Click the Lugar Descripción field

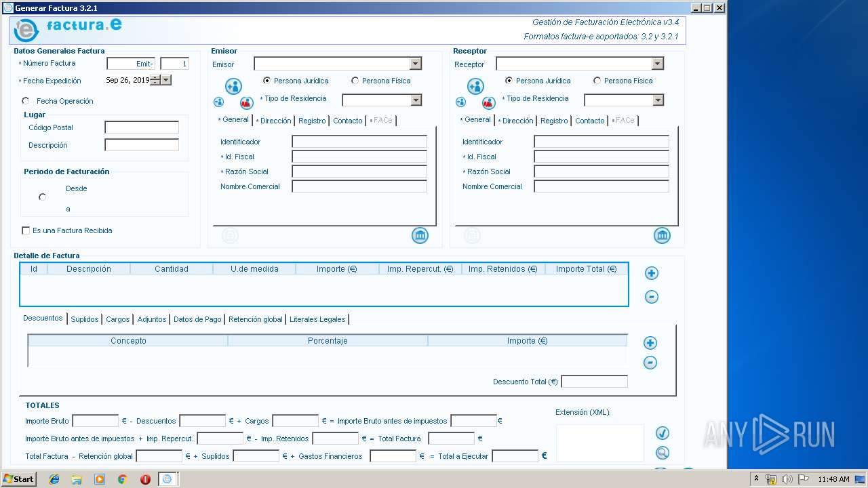coord(142,145)
